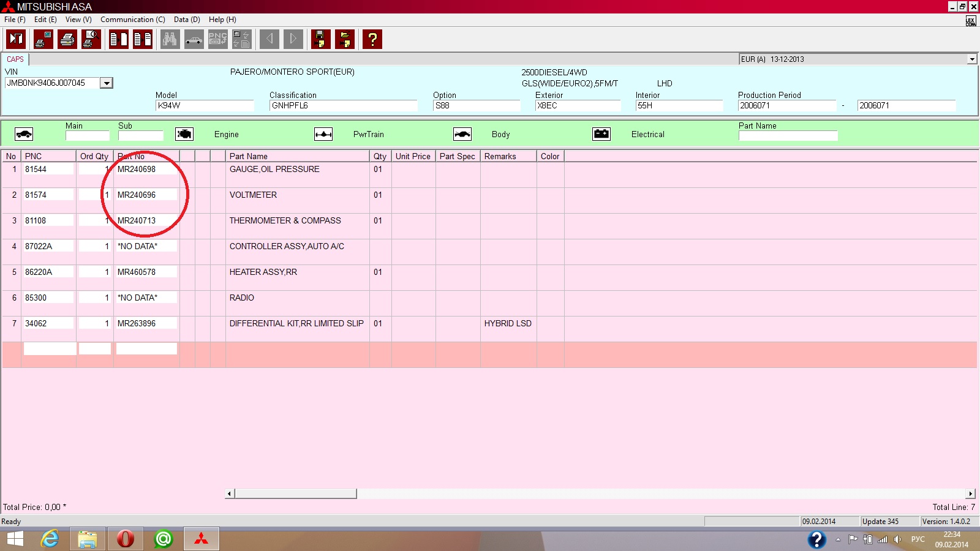Open Opera browser from the taskbar

[126, 539]
